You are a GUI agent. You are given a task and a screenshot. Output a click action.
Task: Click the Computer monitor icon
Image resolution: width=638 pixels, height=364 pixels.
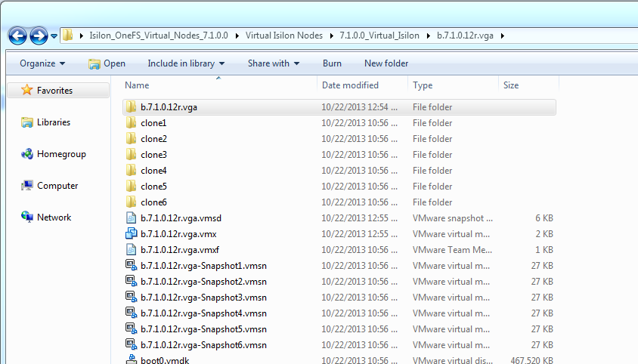27,186
